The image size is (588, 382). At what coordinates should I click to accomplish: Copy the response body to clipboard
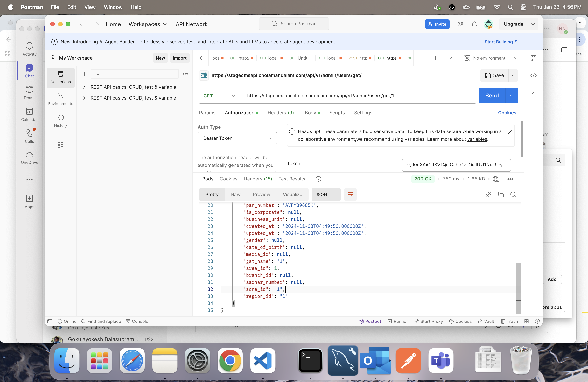501,195
